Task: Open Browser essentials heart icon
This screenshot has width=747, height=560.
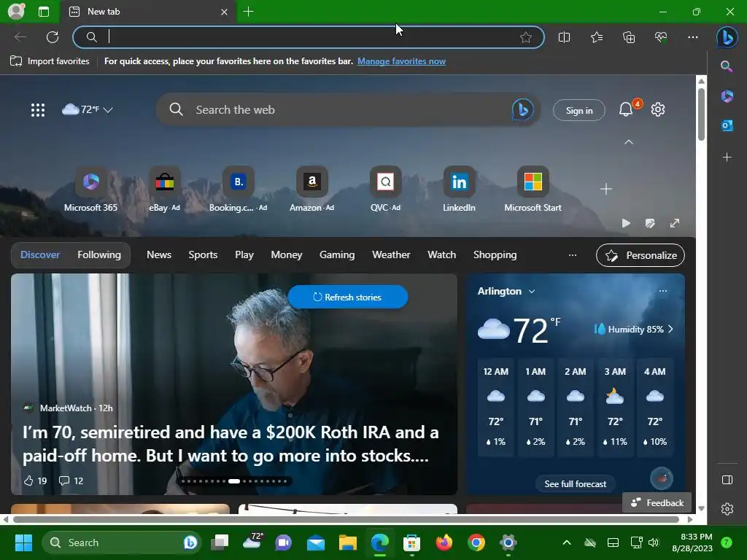Action: [x=661, y=37]
